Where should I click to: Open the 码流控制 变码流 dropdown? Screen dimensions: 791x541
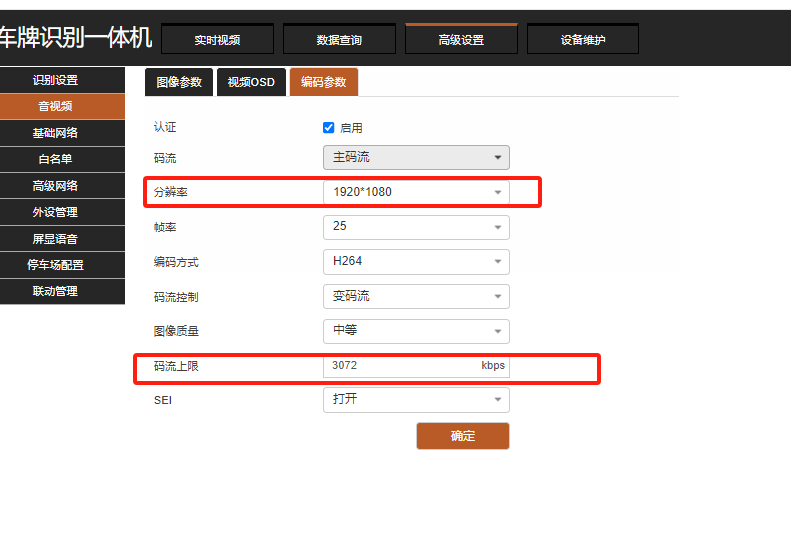tap(415, 297)
